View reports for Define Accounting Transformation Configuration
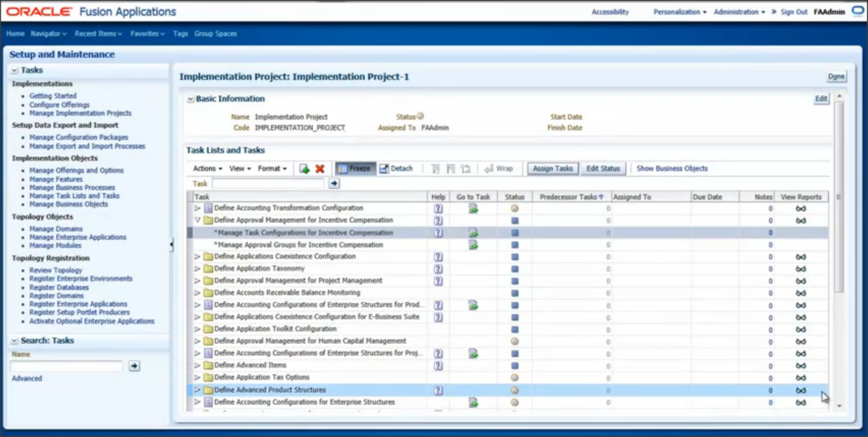Viewport: 868px width, 437px height. [x=801, y=209]
